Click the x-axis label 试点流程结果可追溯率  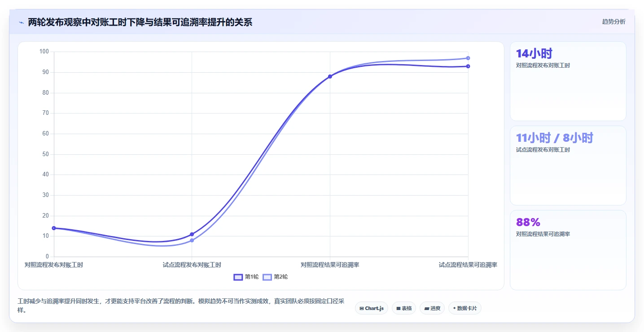pyautogui.click(x=468, y=265)
